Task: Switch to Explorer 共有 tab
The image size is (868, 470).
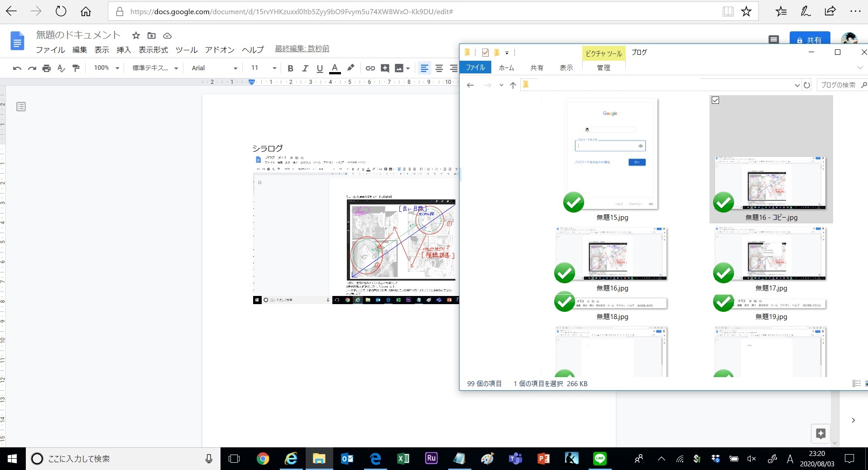Action: coord(537,68)
